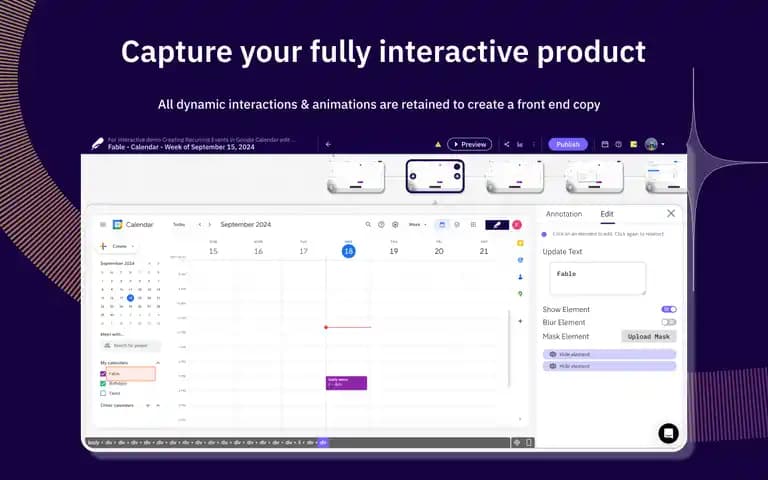The height and width of the screenshot is (480, 768).
Task: Open Google Keep side panel icon
Action: click(520, 243)
